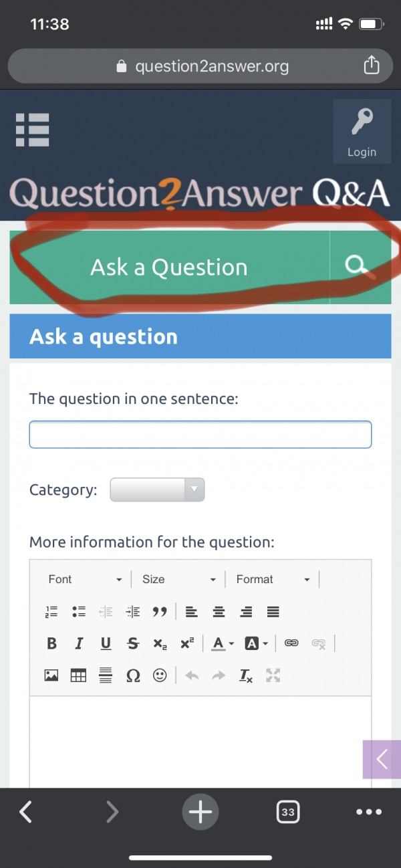Toggle italic text formatting

[79, 643]
